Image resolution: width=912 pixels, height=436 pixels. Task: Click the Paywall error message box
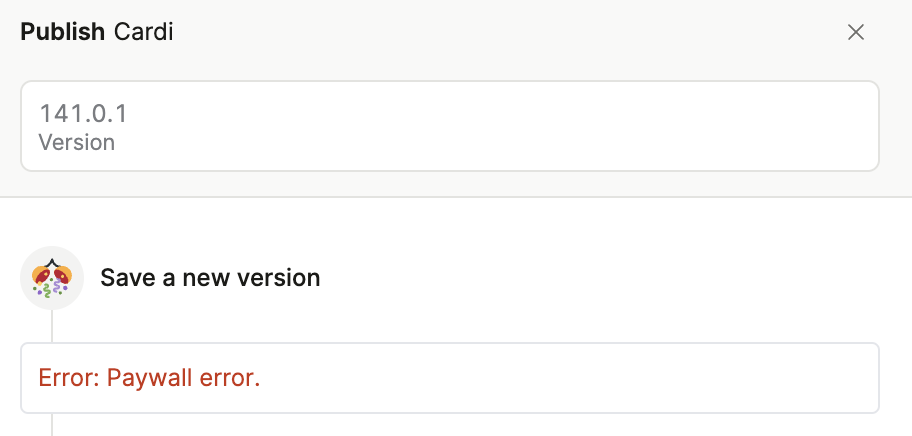(449, 378)
